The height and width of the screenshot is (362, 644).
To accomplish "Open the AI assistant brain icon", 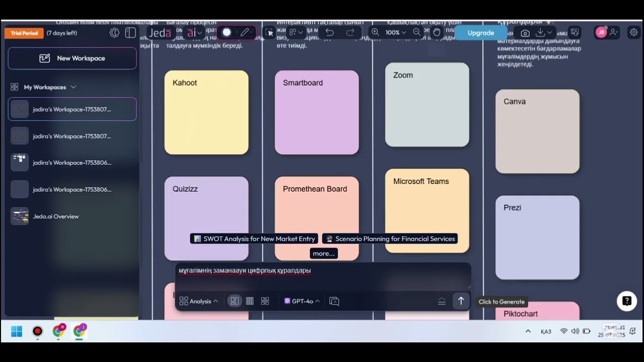I will click(x=115, y=33).
